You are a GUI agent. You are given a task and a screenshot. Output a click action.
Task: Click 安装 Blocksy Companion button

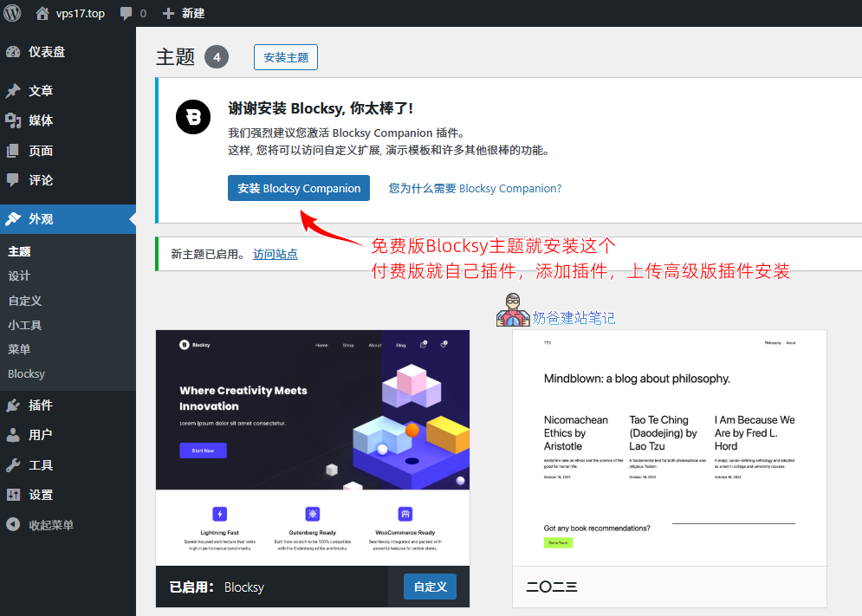298,187
